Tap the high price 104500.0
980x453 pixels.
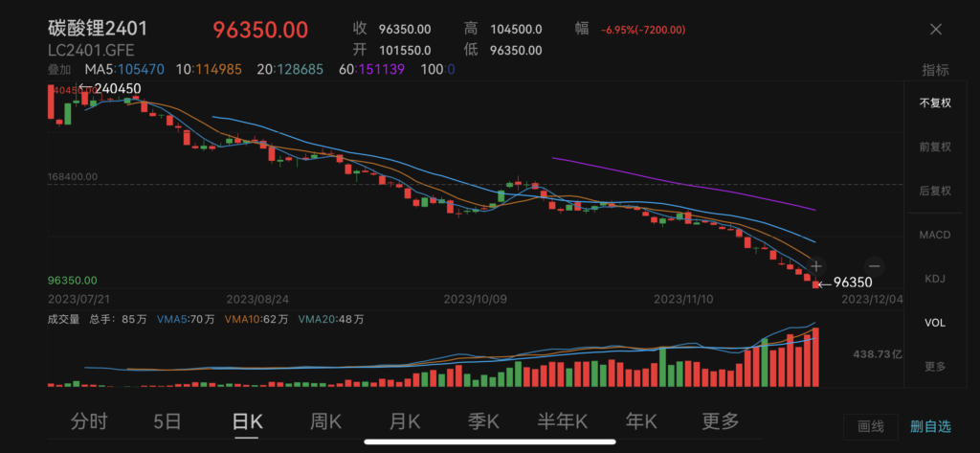(x=516, y=30)
